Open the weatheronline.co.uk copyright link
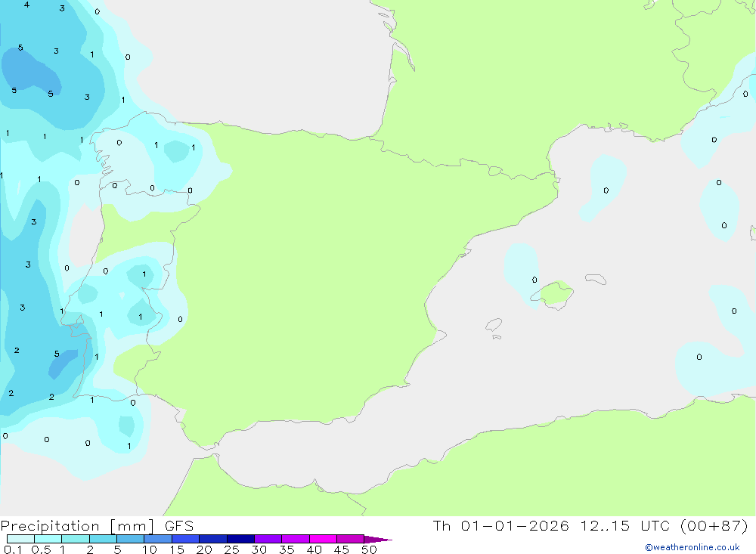 692,547
